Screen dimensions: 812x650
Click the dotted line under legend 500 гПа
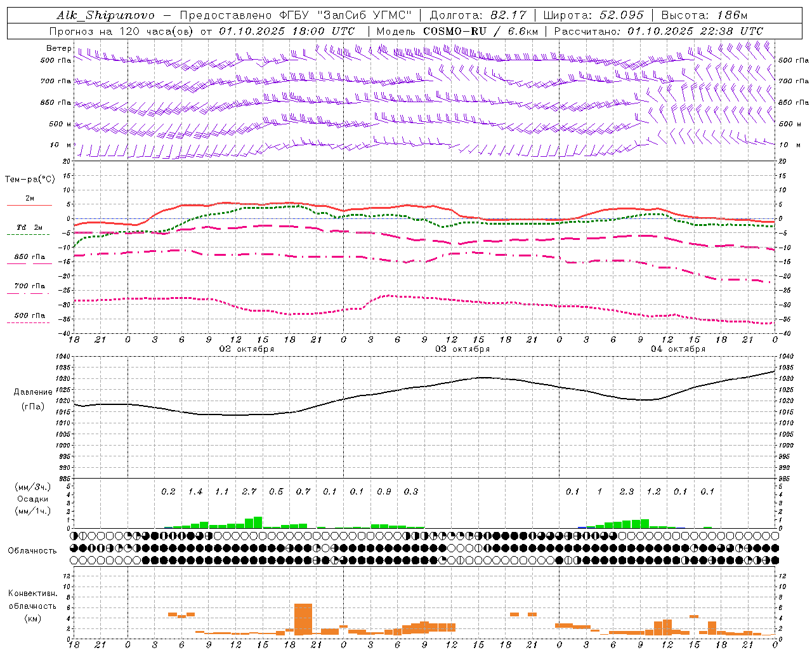pos(29,322)
